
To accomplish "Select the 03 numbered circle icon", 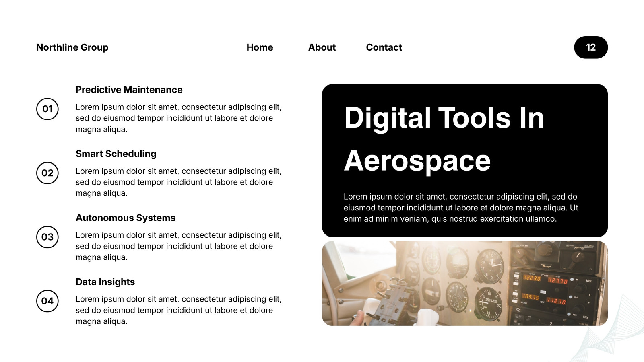I will tap(47, 237).
